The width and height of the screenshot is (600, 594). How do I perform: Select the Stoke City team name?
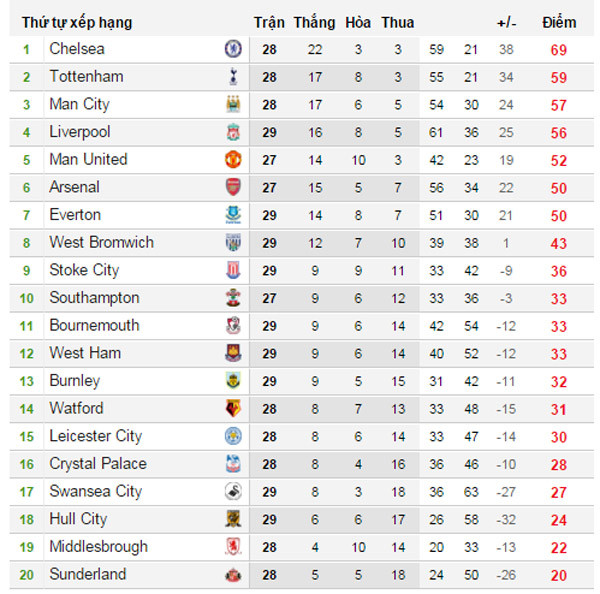pyautogui.click(x=84, y=270)
